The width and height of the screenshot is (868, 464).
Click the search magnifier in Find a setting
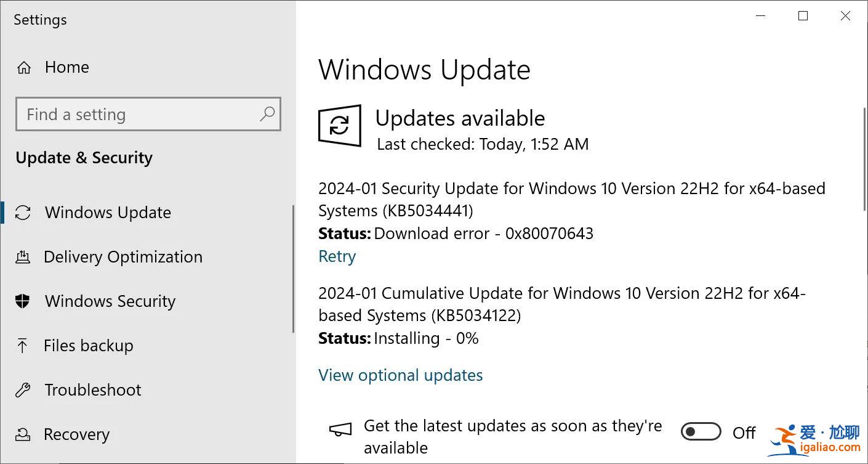tap(268, 115)
